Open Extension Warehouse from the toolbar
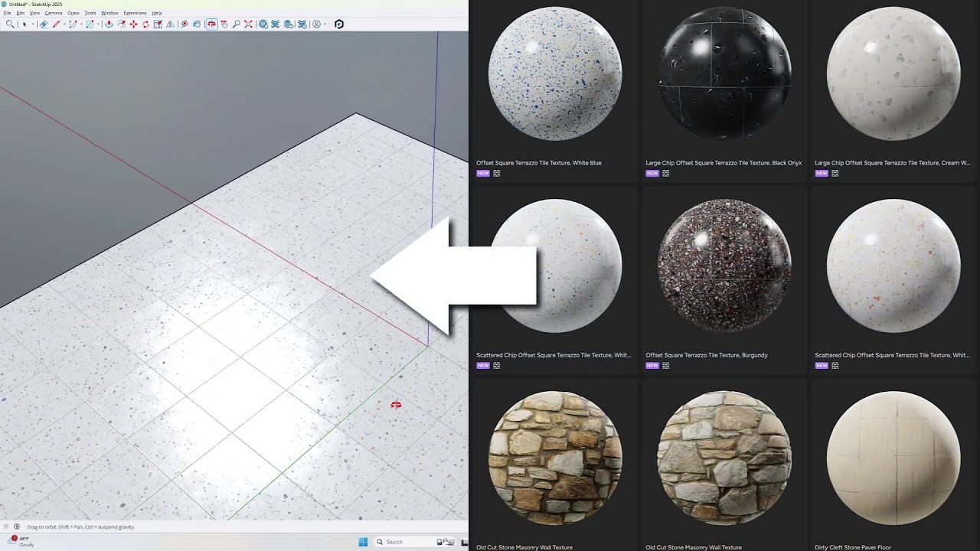This screenshot has width=980, height=551. click(276, 24)
